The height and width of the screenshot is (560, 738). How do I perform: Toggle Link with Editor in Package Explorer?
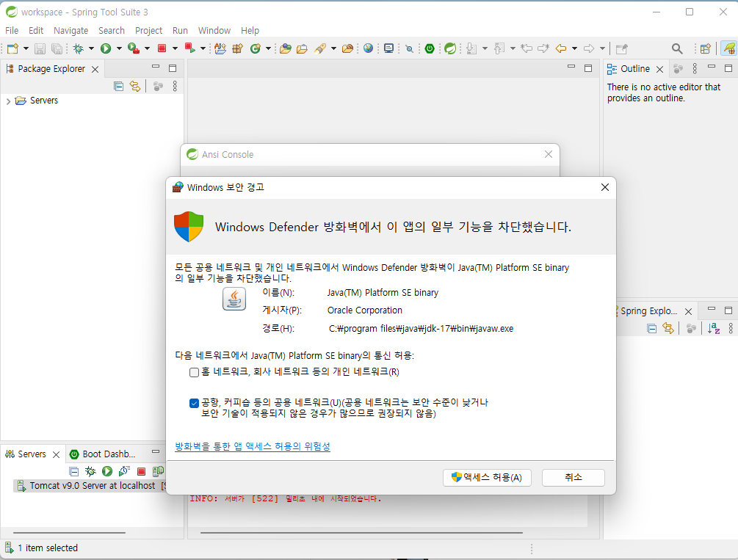click(x=135, y=86)
